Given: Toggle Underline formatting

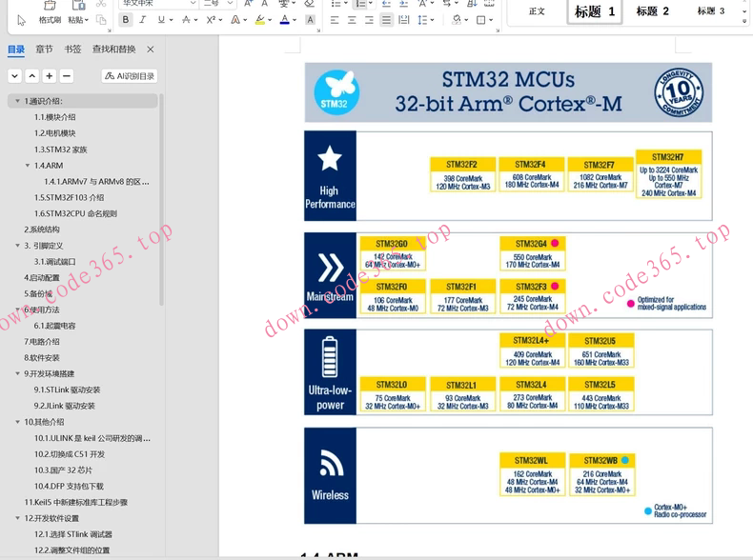Looking at the screenshot, I should pos(161,20).
